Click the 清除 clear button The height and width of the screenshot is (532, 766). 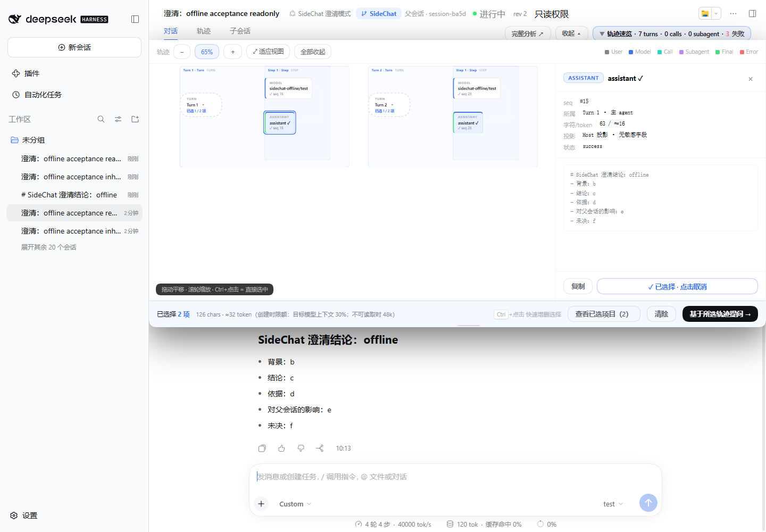[x=661, y=314]
